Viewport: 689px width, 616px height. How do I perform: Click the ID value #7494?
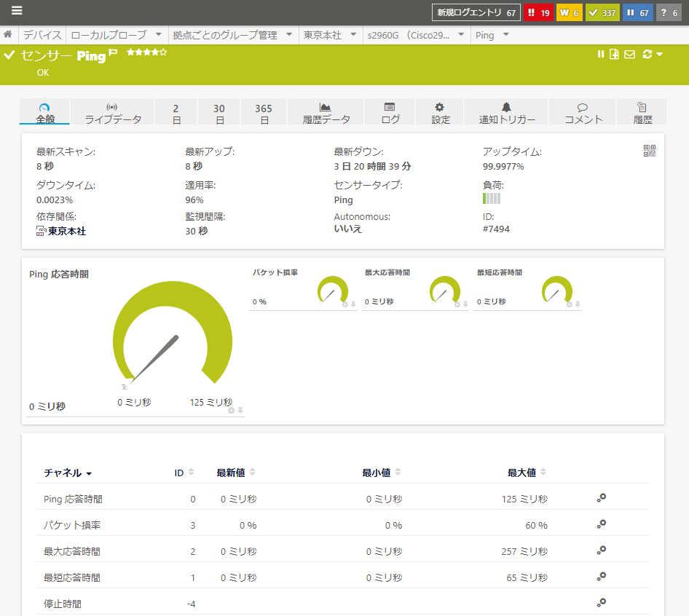(496, 229)
